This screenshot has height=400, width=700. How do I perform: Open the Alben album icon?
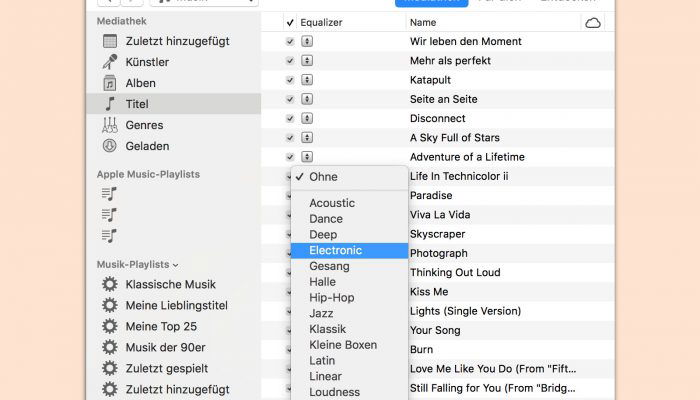110,83
